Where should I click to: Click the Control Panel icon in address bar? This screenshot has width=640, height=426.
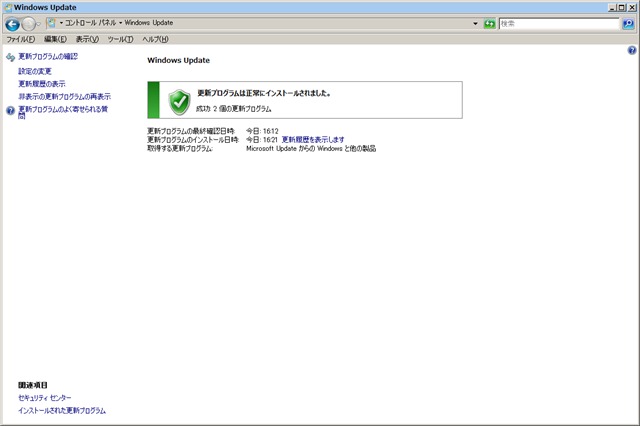[x=51, y=23]
